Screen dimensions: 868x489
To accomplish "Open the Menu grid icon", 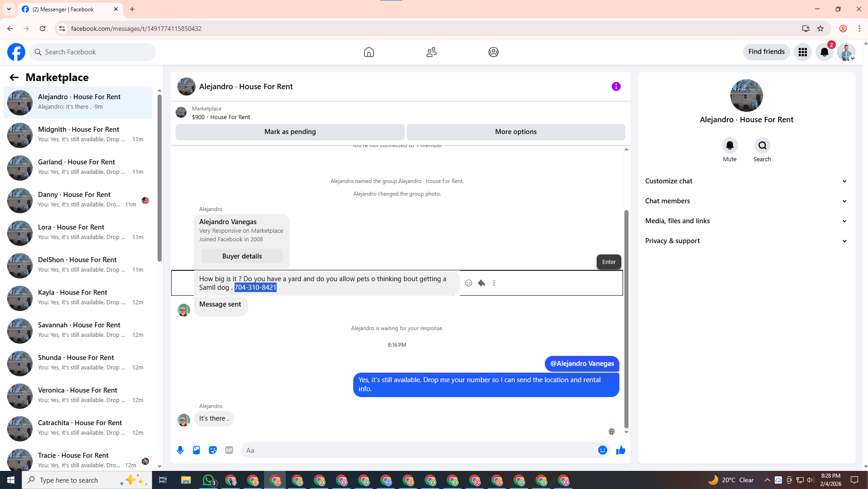I will click(803, 52).
